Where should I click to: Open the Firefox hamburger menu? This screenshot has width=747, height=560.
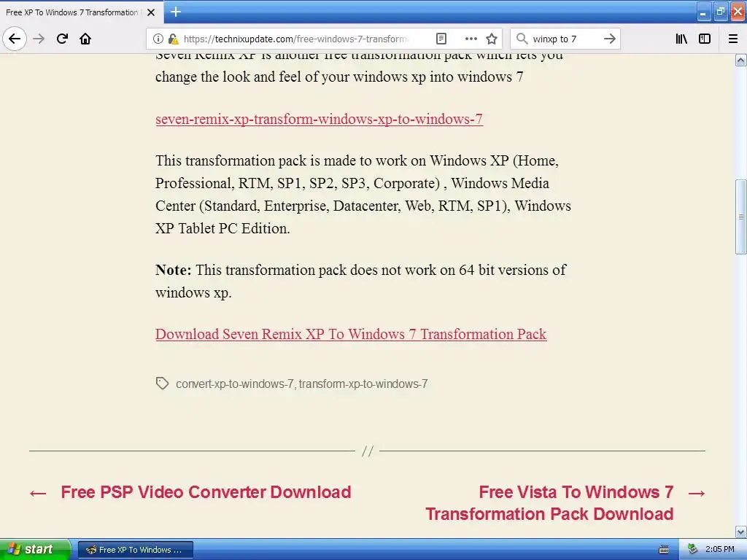(x=733, y=39)
